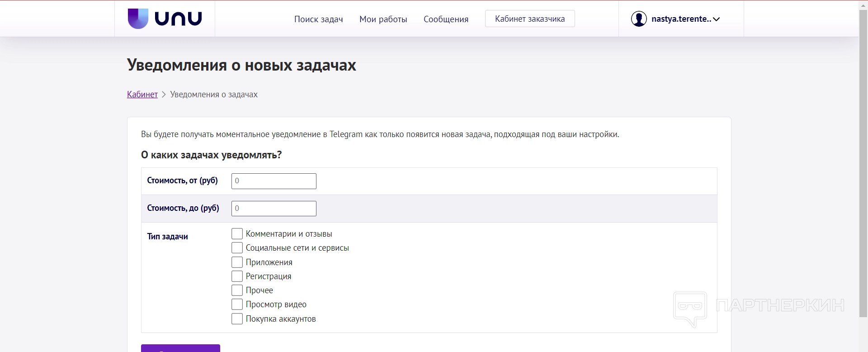Viewport: 868px width, 352px height.
Task: Click the user avatar icon
Action: click(x=639, y=19)
